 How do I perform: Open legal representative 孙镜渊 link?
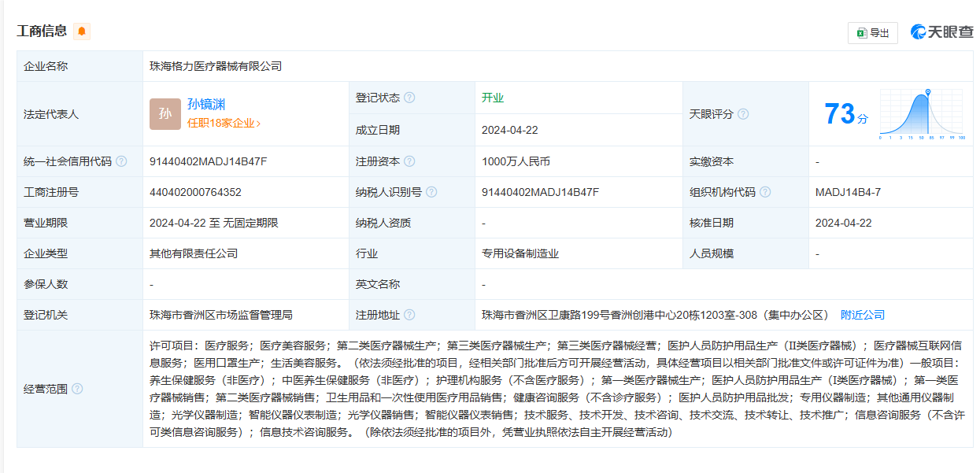click(206, 104)
